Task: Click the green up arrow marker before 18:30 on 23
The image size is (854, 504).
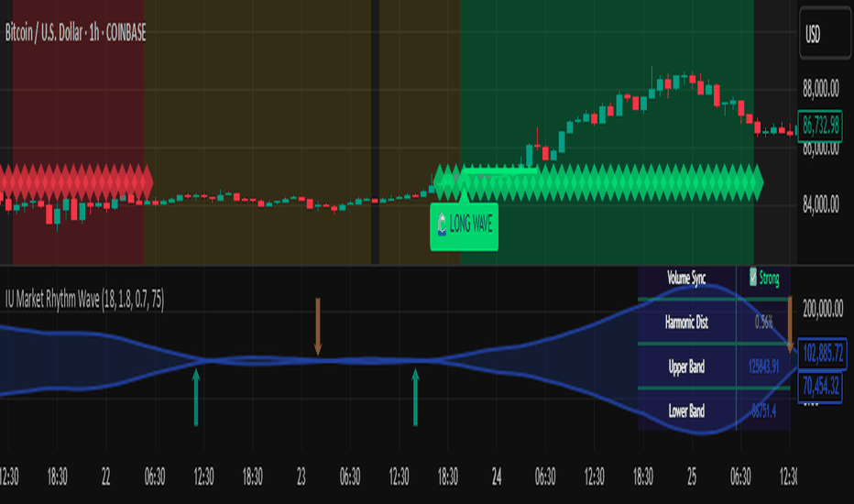Action: [416, 397]
